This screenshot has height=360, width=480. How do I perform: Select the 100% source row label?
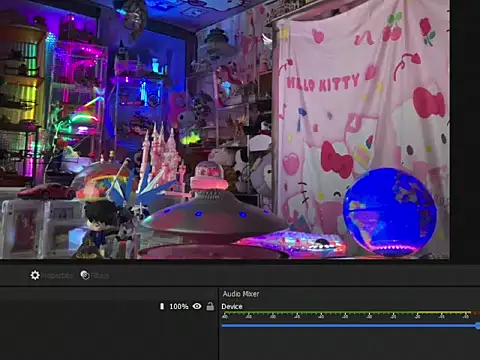[x=179, y=306]
